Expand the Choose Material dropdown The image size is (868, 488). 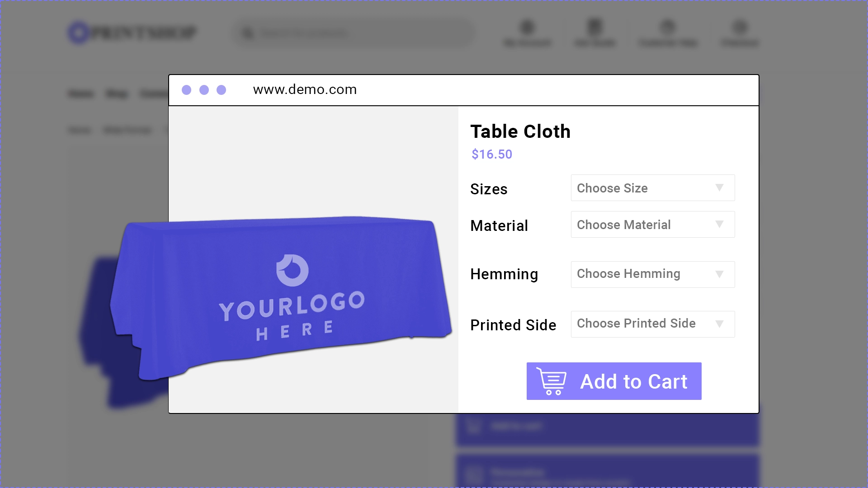[x=653, y=225]
